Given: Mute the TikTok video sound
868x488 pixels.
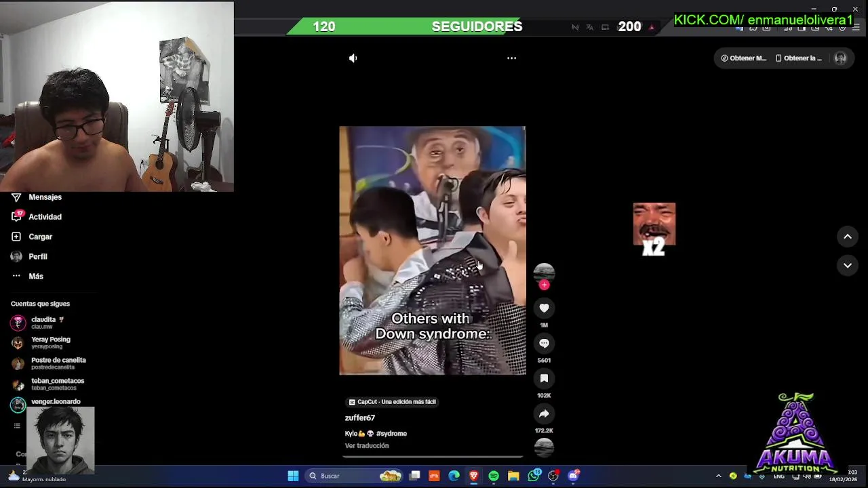Looking at the screenshot, I should point(353,58).
